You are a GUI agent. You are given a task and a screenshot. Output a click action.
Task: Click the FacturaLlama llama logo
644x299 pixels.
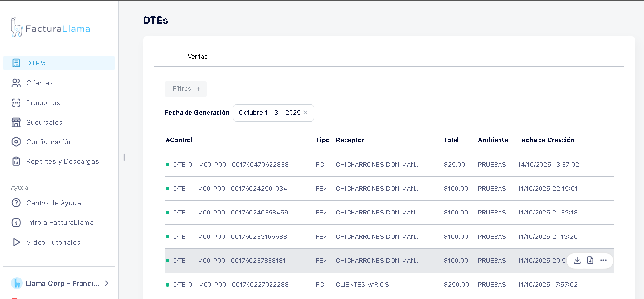tap(17, 27)
